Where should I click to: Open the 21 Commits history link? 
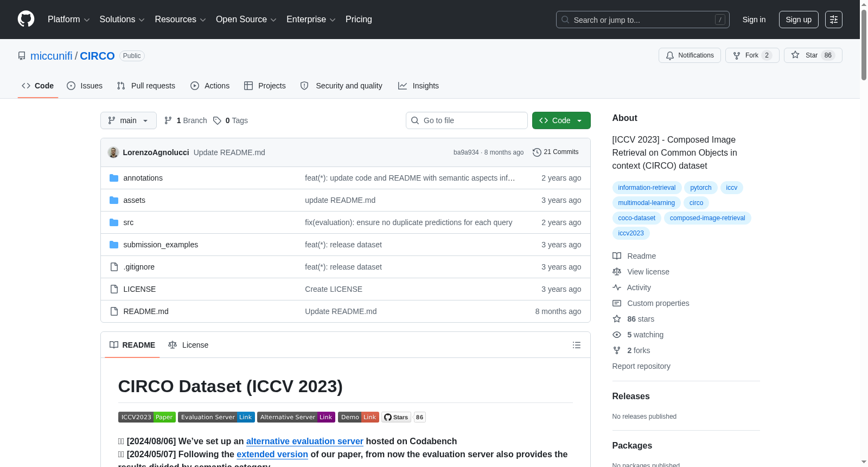tap(556, 152)
